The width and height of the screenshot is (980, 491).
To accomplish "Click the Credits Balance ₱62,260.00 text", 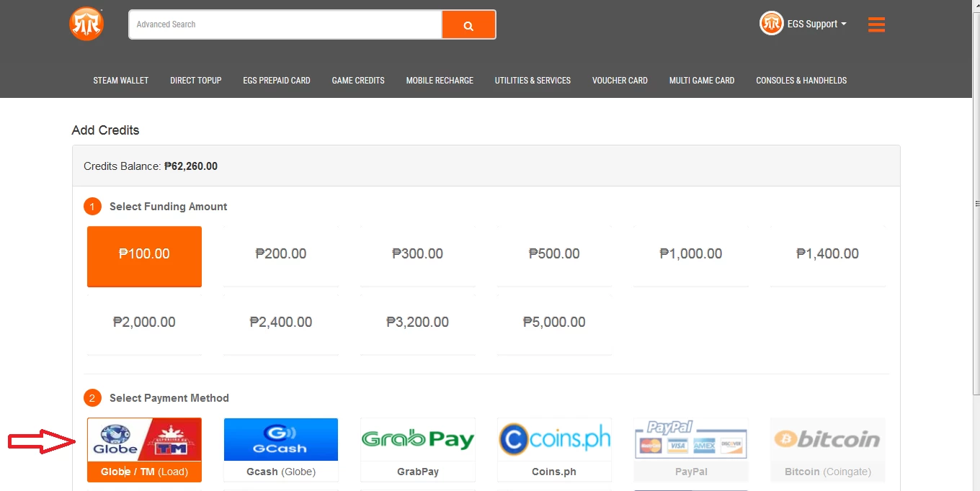I will pos(151,166).
